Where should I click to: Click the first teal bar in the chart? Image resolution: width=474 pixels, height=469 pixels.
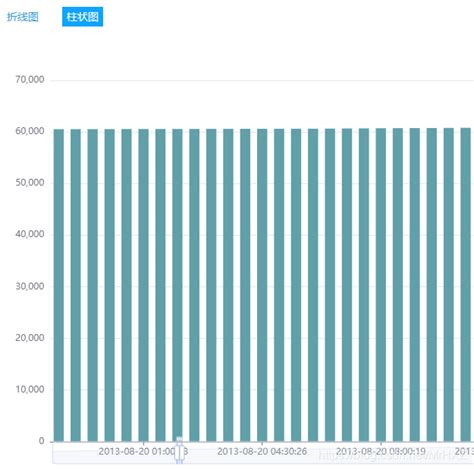(x=59, y=285)
